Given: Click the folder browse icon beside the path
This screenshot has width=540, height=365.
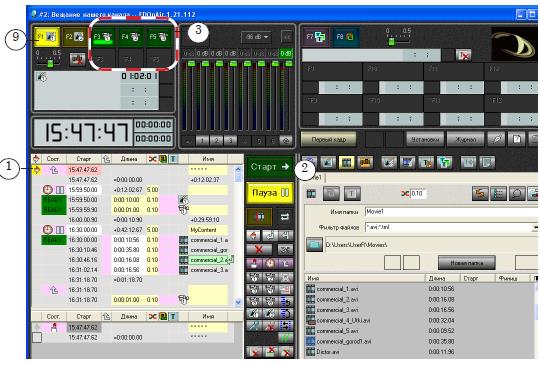Looking at the screenshot, I should (x=314, y=245).
